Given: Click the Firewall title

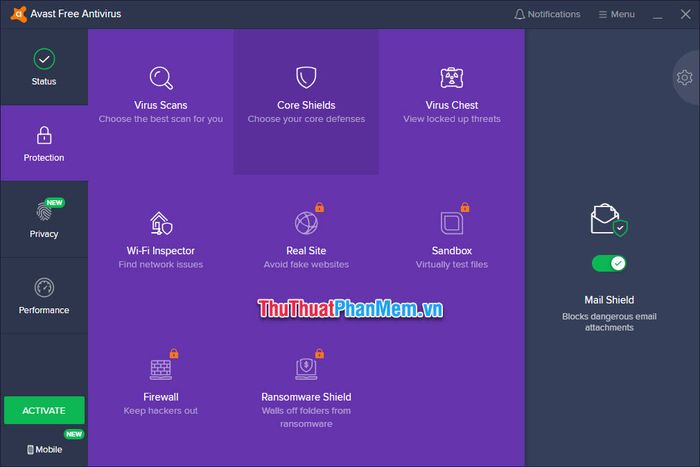Looking at the screenshot, I should tap(161, 397).
